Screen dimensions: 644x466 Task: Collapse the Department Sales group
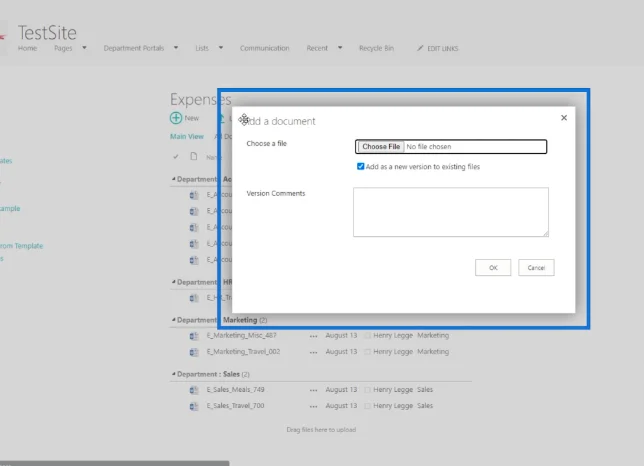coord(174,374)
